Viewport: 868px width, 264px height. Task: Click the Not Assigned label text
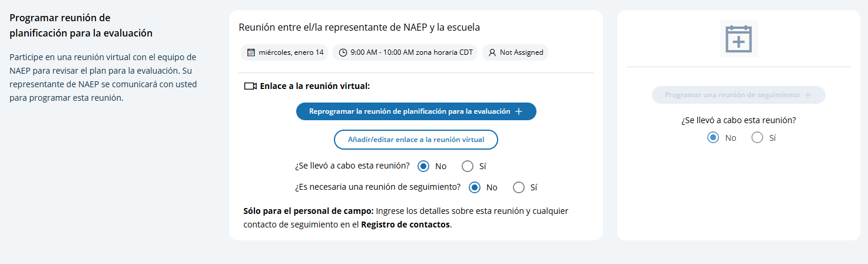521,52
